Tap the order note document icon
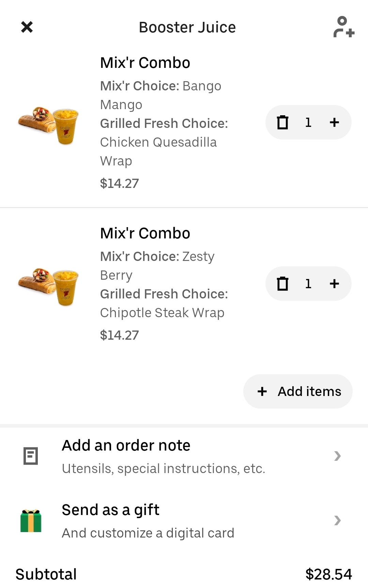This screenshot has width=368, height=588. coord(31,456)
